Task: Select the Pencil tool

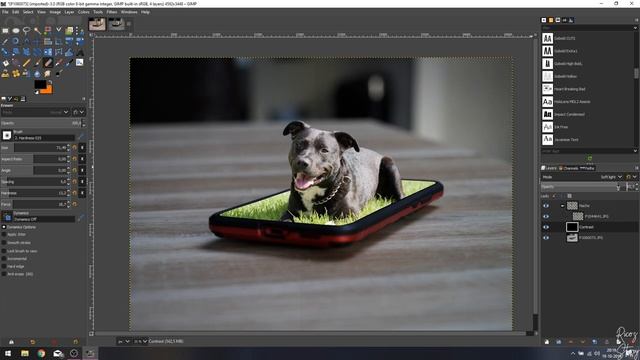Action: tap(27, 63)
